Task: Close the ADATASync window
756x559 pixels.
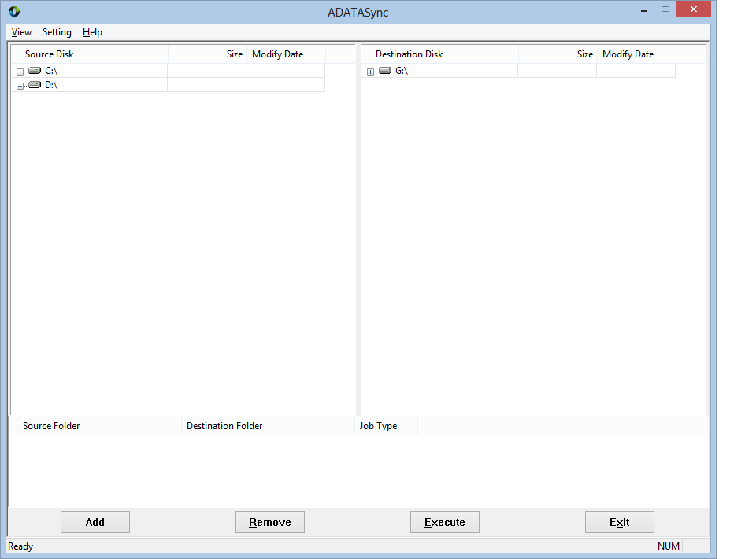Action: pyautogui.click(x=693, y=9)
